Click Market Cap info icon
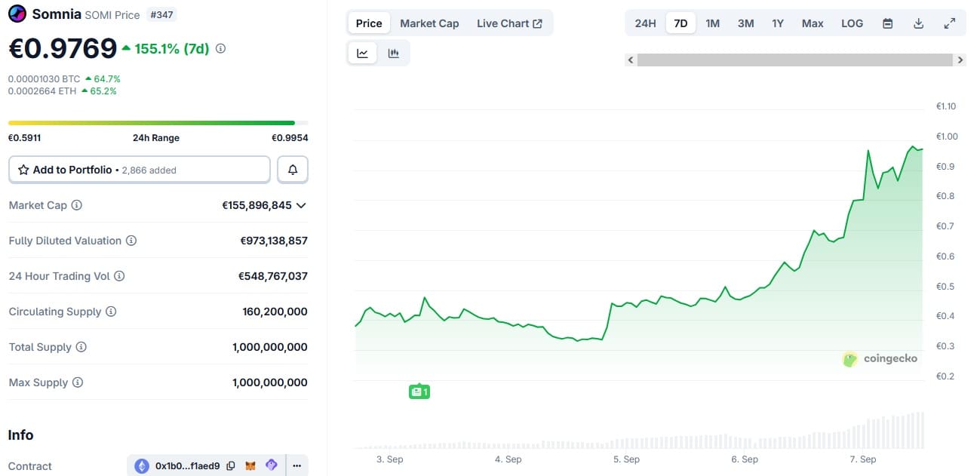980x476 pixels. coord(77,205)
